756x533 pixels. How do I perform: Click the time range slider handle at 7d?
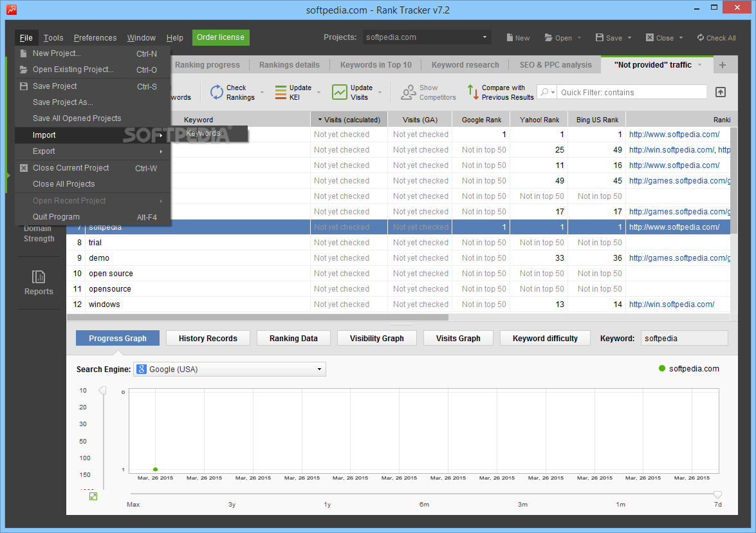(717, 494)
